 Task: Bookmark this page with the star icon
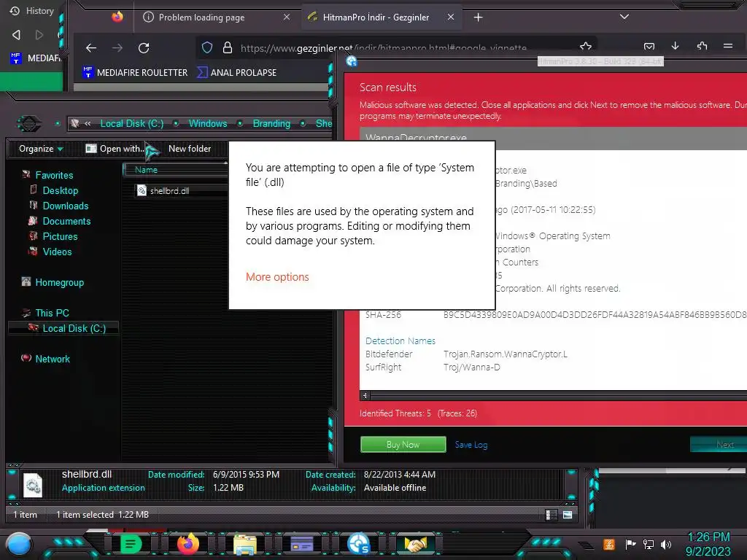586,46
